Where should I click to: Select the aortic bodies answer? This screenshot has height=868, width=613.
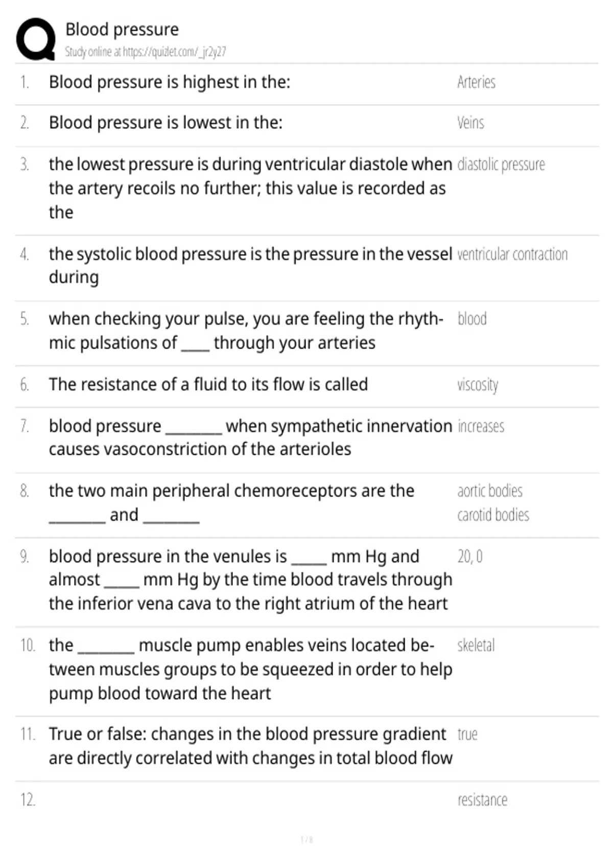[490, 491]
